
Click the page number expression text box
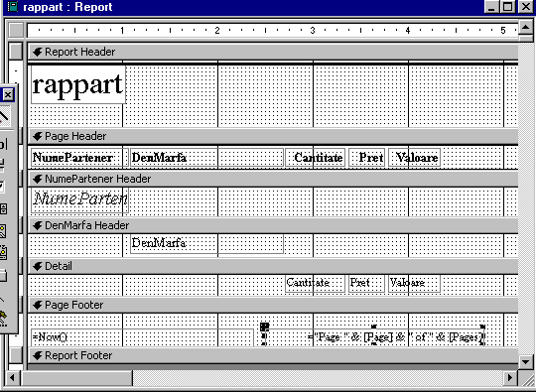pos(374,337)
